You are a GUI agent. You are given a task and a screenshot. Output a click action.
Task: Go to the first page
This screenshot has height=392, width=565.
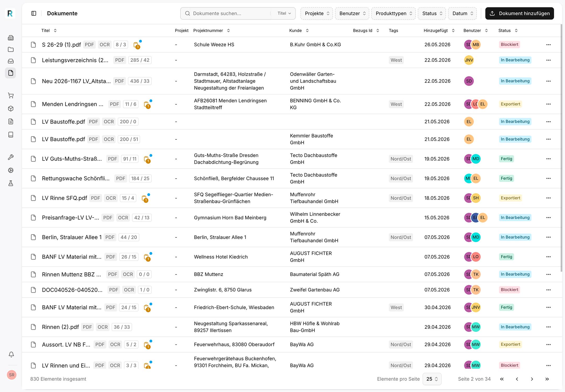click(502, 379)
